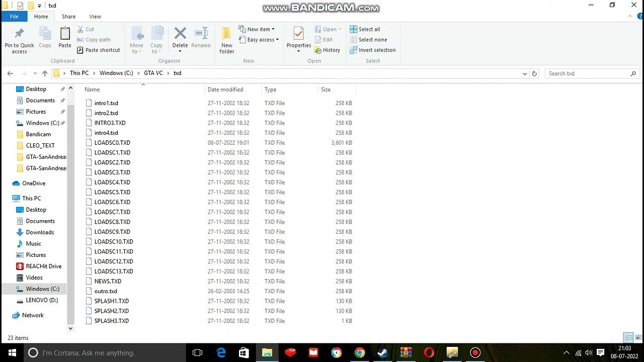644x362 pixels.
Task: Switch to large icons view
Action: click(638, 337)
